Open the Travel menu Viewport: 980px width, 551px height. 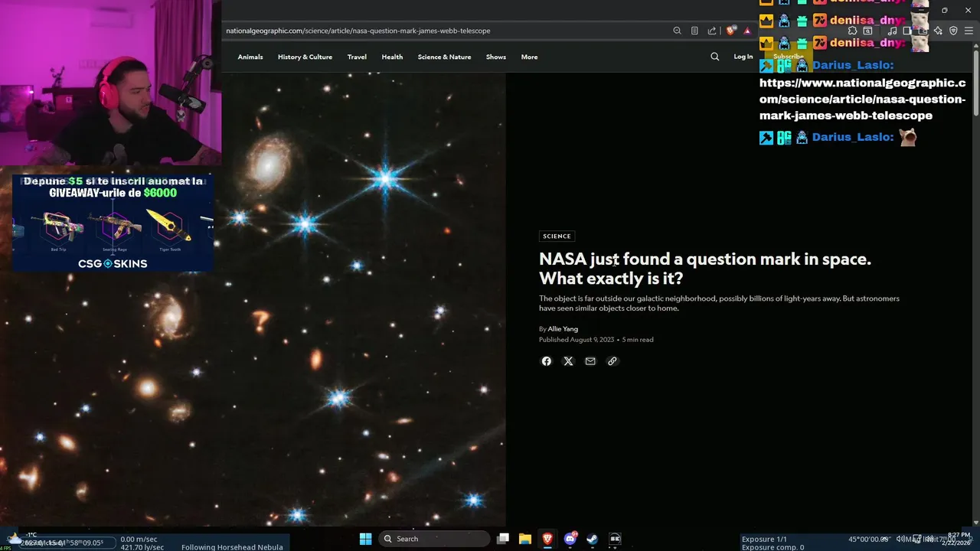click(357, 57)
